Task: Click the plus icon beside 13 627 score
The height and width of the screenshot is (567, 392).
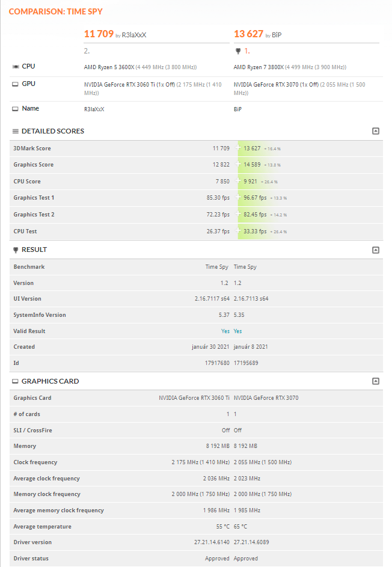Action: click(x=239, y=148)
